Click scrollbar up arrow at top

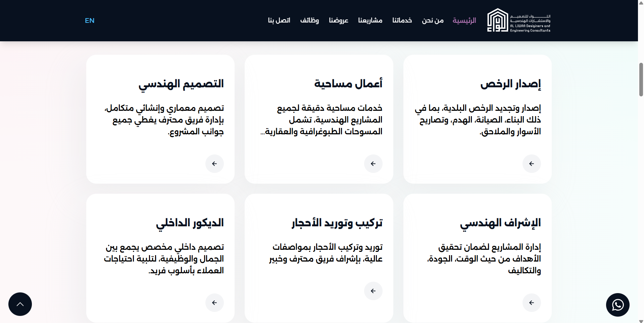(x=641, y=3)
